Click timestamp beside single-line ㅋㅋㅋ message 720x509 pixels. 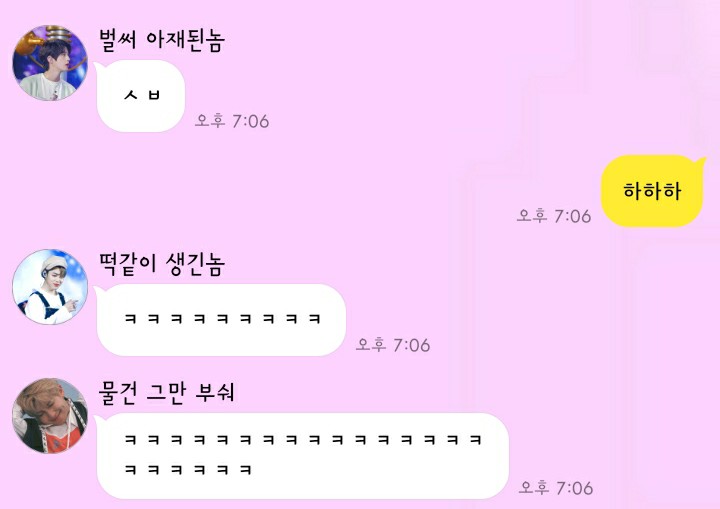393,345
